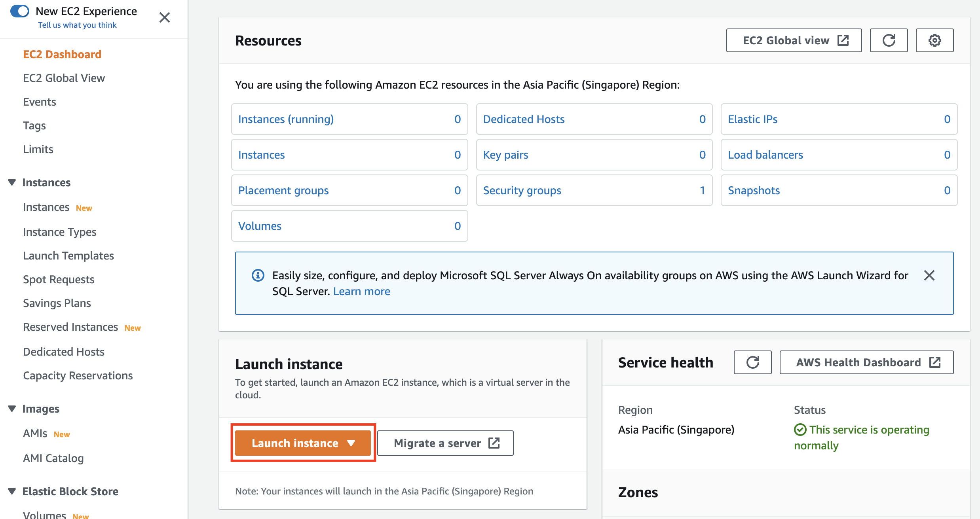Open Instances (running) resource link
This screenshot has height=519, width=980.
coord(286,119)
